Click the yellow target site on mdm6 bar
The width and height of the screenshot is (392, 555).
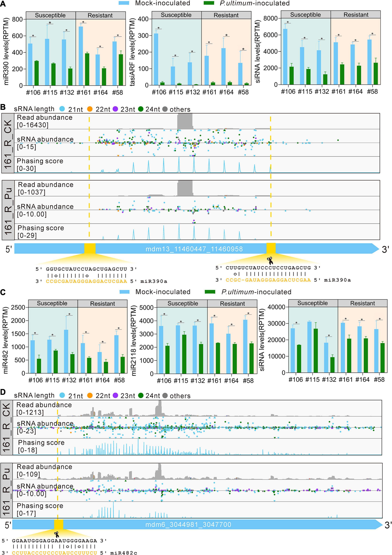pyautogui.click(x=59, y=524)
